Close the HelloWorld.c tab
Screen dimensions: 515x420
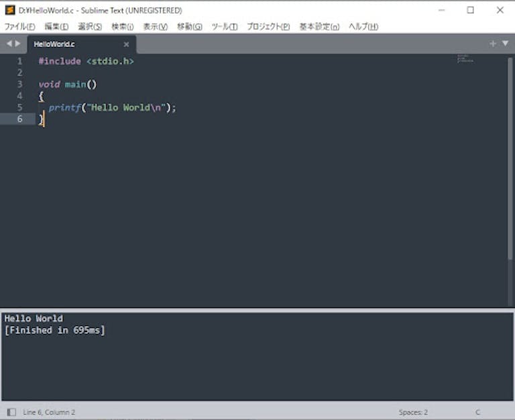tap(126, 44)
